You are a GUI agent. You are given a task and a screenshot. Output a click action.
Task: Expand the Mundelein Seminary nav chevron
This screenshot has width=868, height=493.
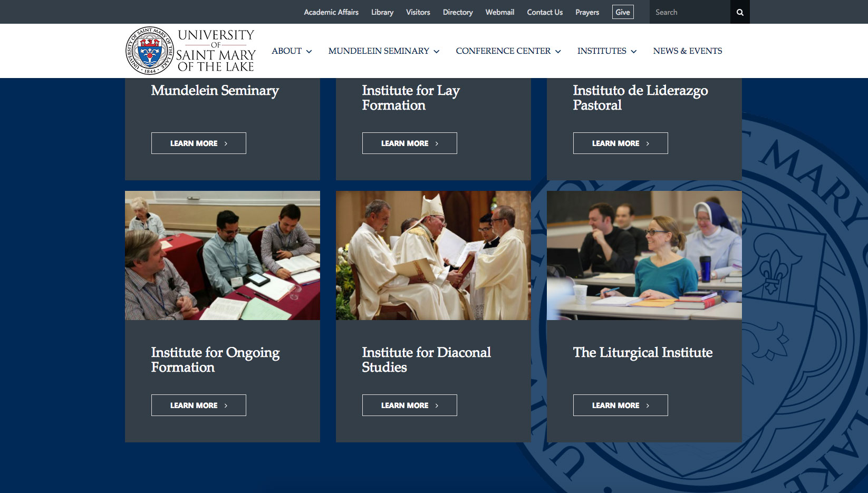click(x=437, y=52)
